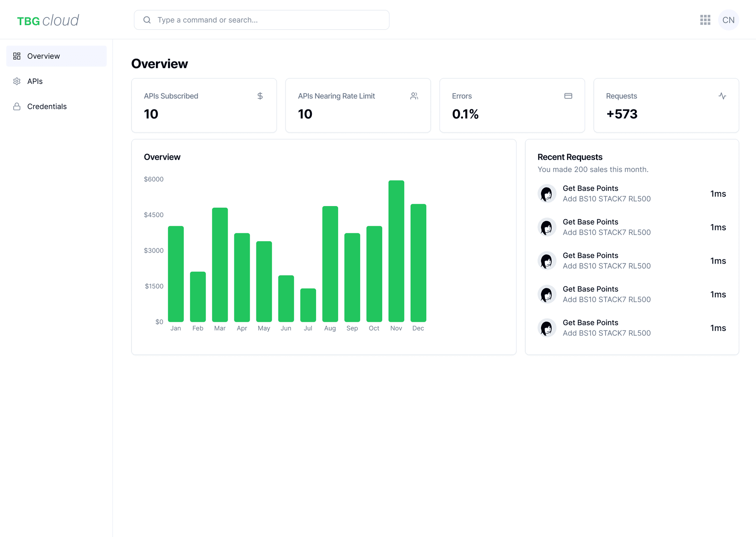Viewport: 756px width, 537px height.
Task: Click the activity pulse icon in Requests
Action: click(x=722, y=96)
